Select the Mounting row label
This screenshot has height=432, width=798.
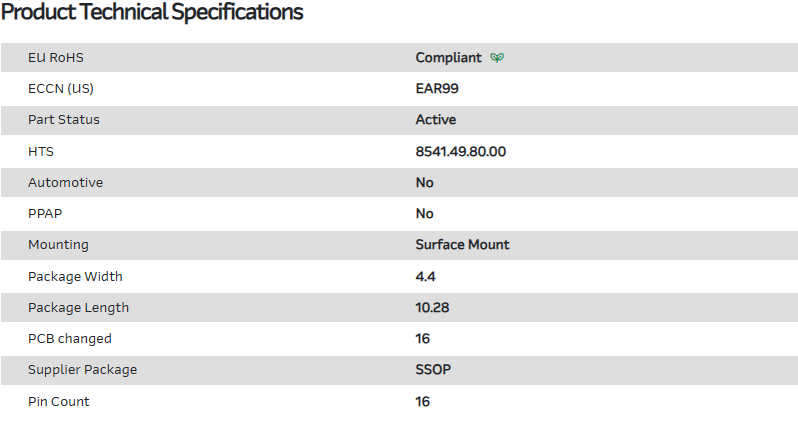(x=58, y=245)
